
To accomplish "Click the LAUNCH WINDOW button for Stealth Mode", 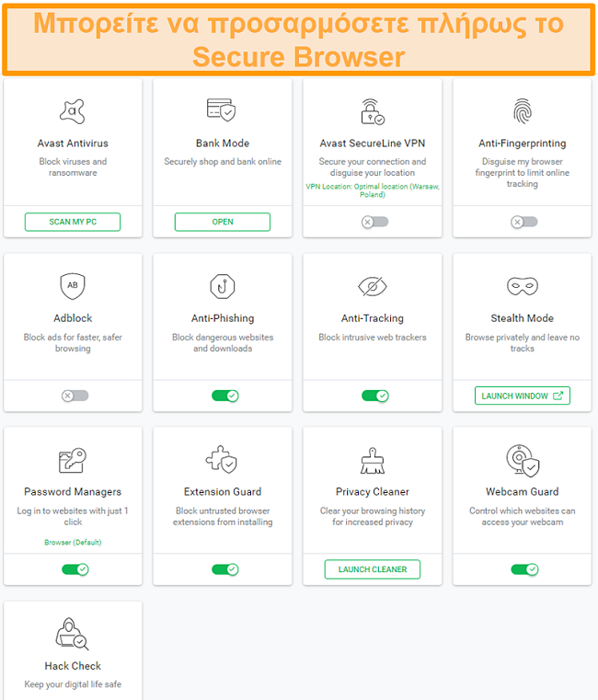I will pos(522,396).
